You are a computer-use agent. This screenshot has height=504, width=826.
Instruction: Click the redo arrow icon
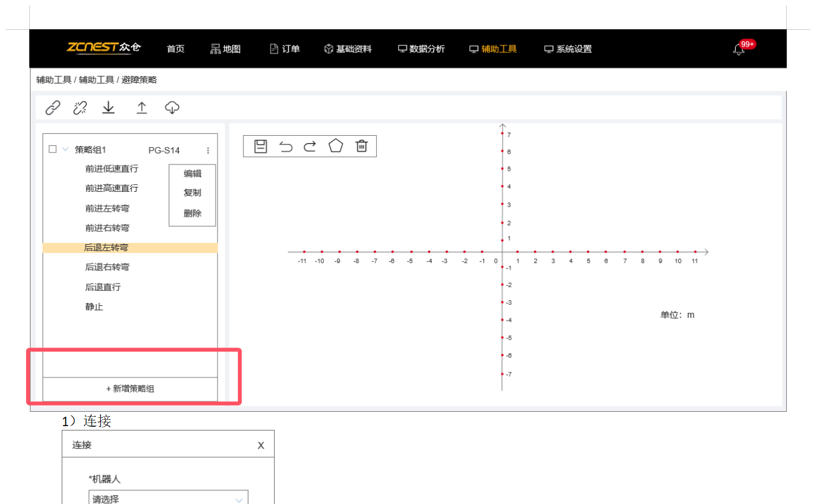click(x=310, y=146)
